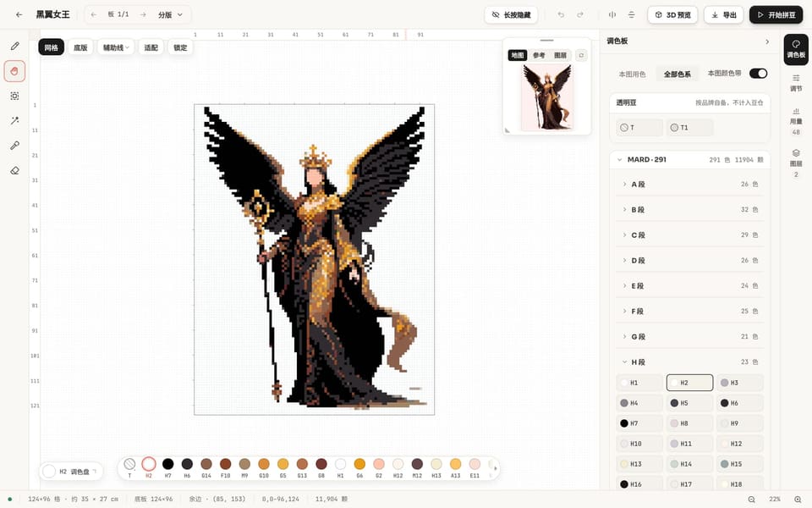
Task: Click the 开始拼豆 start button
Action: tap(776, 14)
